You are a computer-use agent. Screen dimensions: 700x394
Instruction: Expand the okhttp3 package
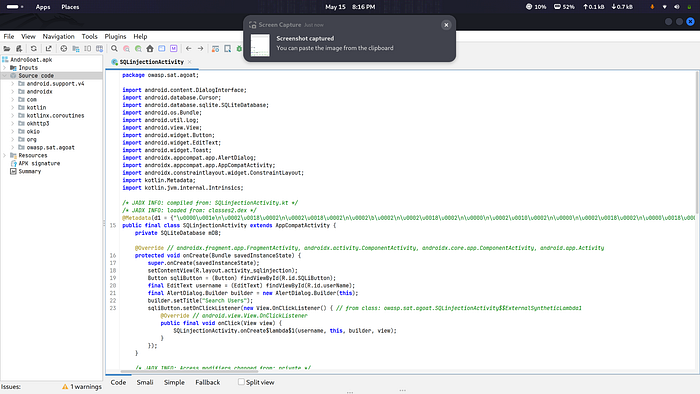(12, 124)
